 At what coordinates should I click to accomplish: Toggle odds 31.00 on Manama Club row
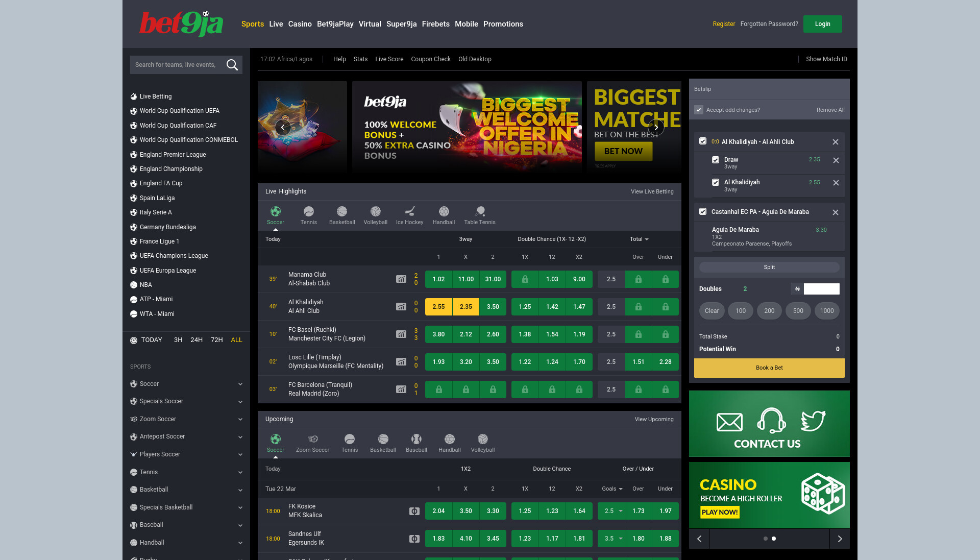coord(493,279)
